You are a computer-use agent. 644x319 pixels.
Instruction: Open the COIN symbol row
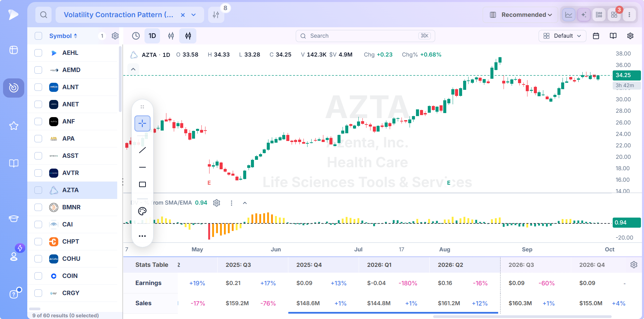click(72, 276)
